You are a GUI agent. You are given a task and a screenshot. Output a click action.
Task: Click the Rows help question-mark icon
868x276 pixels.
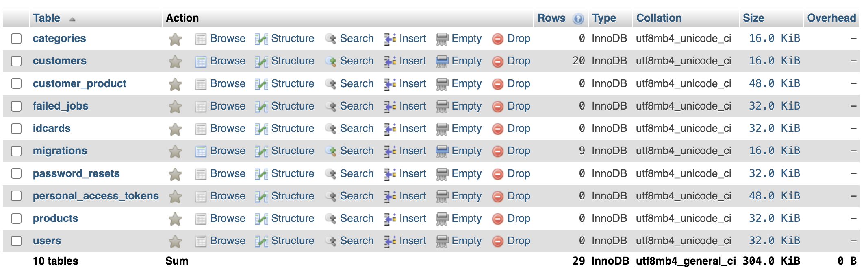[x=578, y=19]
